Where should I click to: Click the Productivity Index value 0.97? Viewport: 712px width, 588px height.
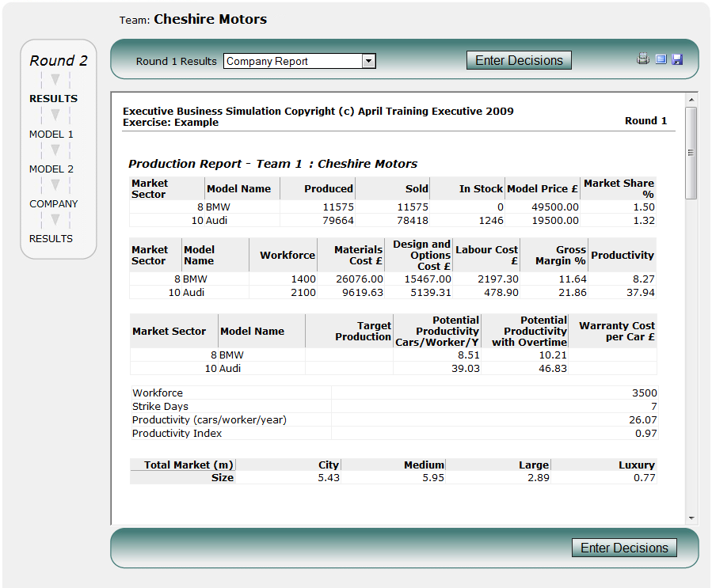pyautogui.click(x=646, y=434)
